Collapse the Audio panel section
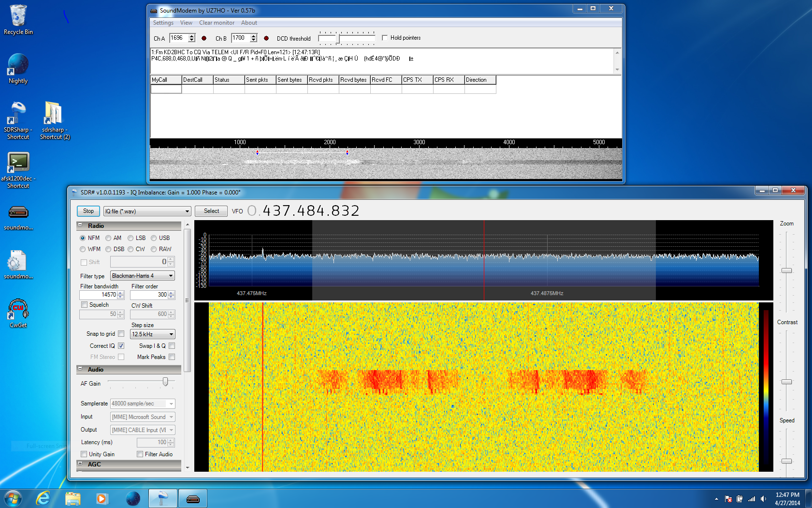The height and width of the screenshot is (508, 812). coord(80,369)
